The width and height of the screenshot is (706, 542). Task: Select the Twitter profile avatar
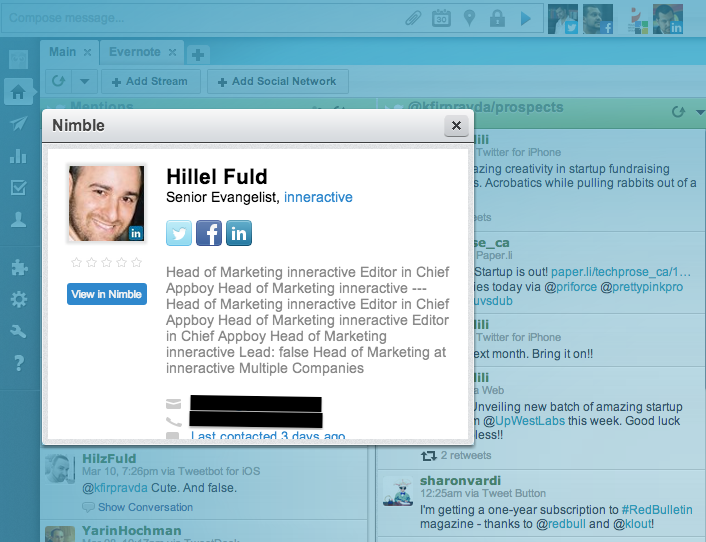[x=563, y=19]
